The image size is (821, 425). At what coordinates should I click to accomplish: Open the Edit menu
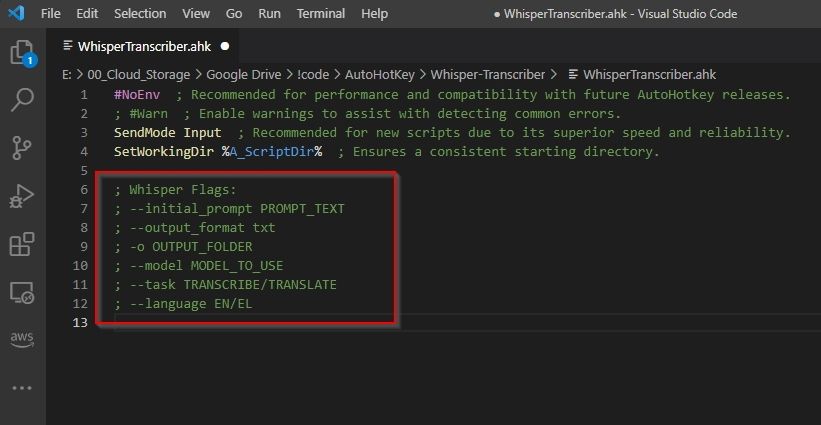tap(87, 14)
